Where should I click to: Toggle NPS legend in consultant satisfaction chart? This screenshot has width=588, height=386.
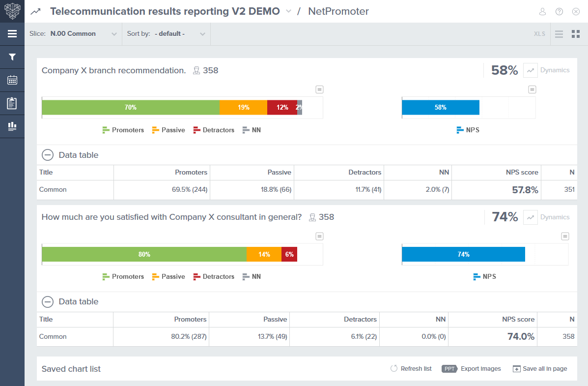coord(484,277)
